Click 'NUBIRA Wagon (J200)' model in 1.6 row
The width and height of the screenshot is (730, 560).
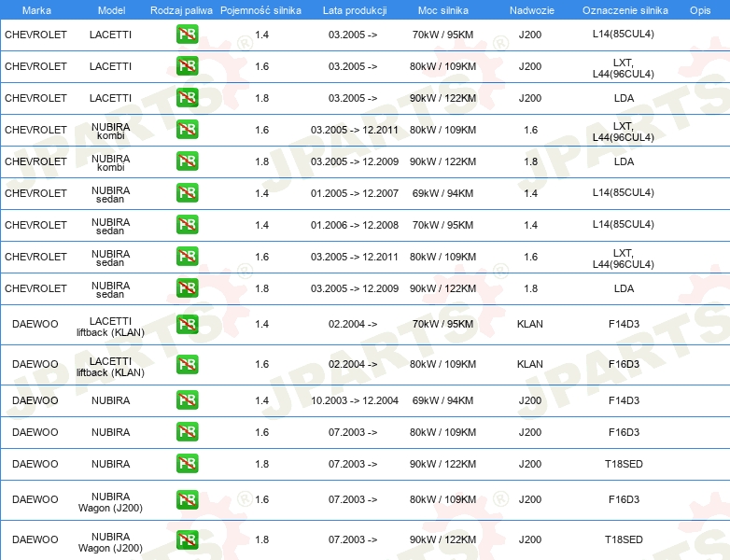point(110,502)
